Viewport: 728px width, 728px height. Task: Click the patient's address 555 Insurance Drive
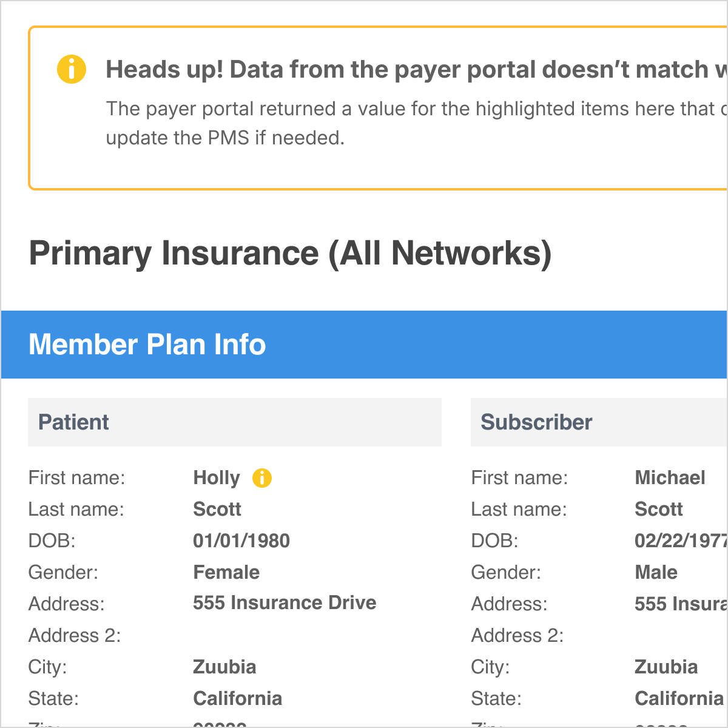[x=285, y=602]
